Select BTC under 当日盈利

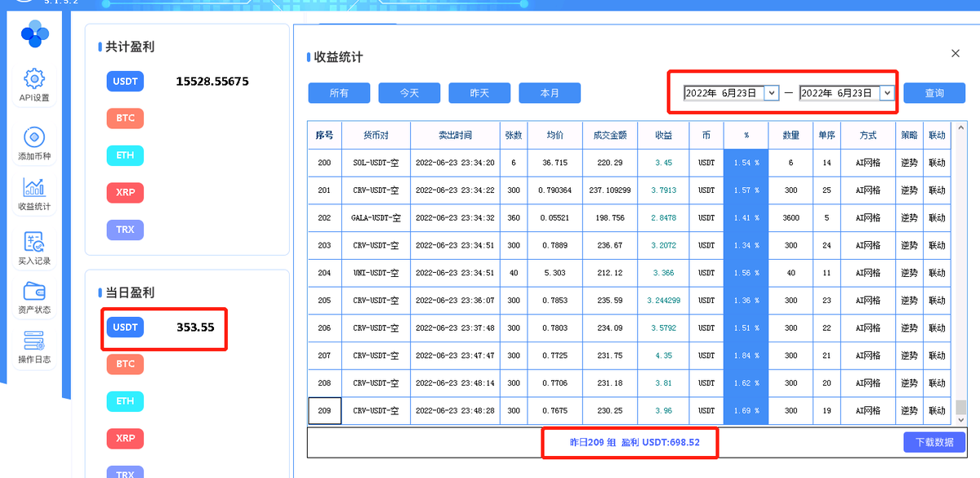[125, 364]
